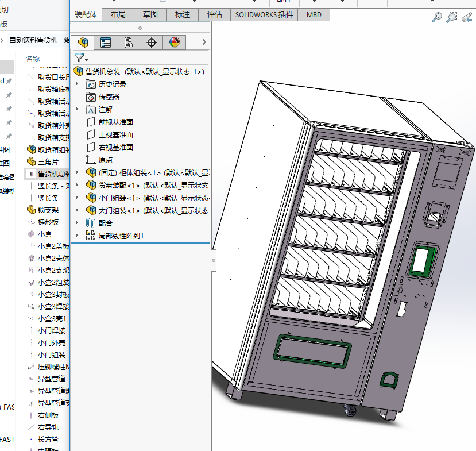Click the filter funnel icon in tree
Image resolution: width=476 pixels, height=451 pixels.
coord(79,57)
